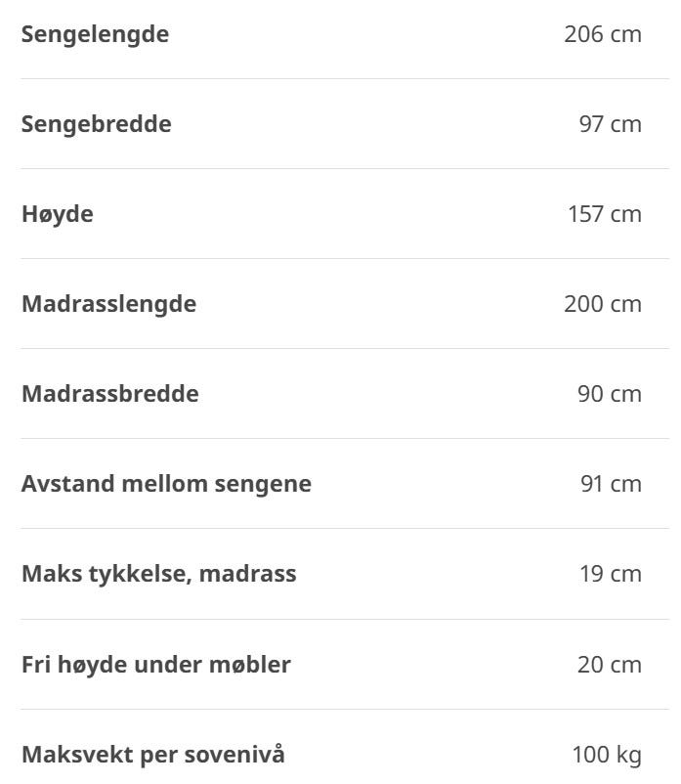681x784 pixels.
Task: Click the 206 cm value
Action: [x=603, y=34]
